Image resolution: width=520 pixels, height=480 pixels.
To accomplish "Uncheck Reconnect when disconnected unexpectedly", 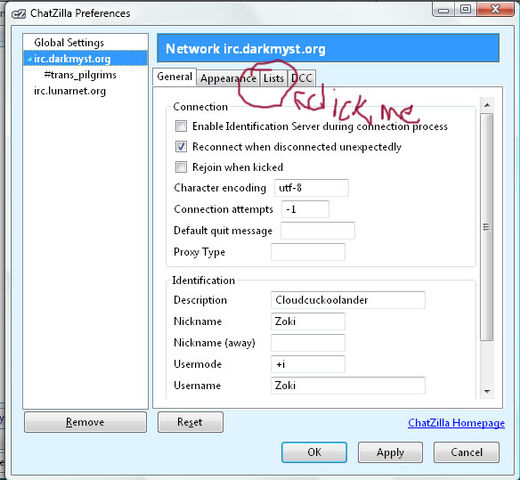I will click(x=181, y=147).
